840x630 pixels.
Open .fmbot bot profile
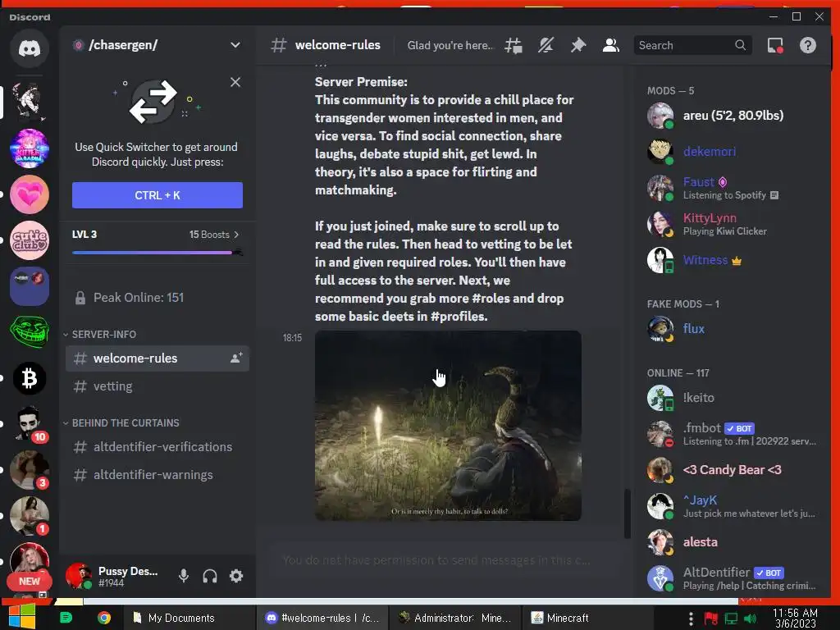coord(732,434)
